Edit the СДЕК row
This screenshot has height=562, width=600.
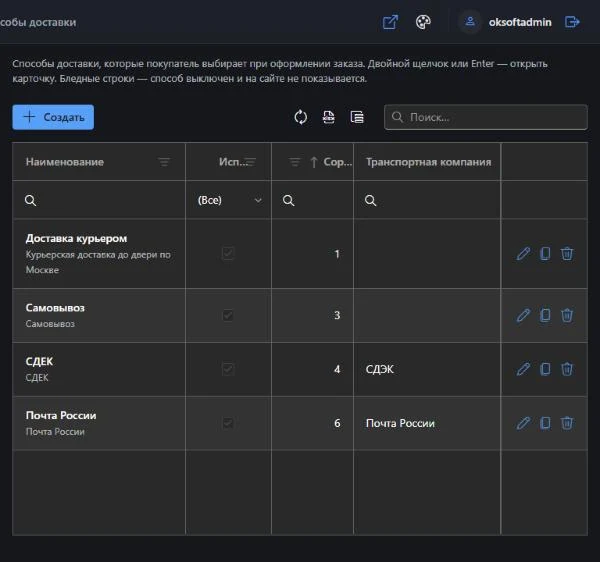point(523,369)
